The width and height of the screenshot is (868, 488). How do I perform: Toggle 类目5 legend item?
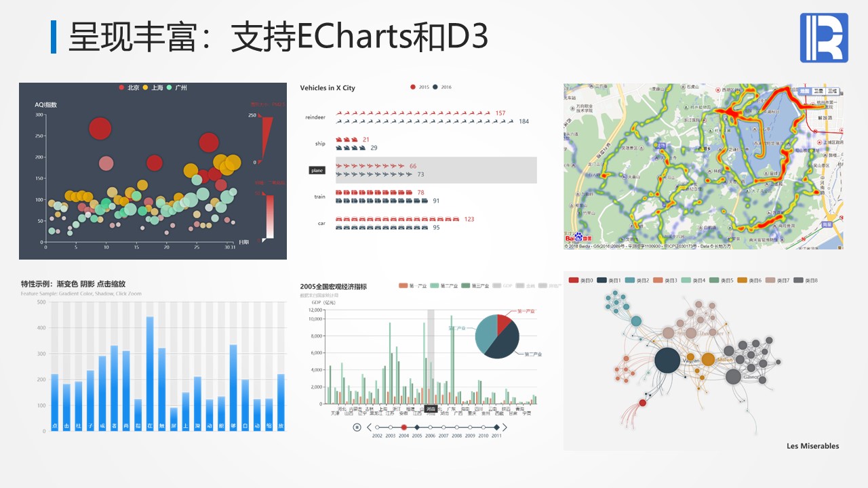(x=722, y=280)
